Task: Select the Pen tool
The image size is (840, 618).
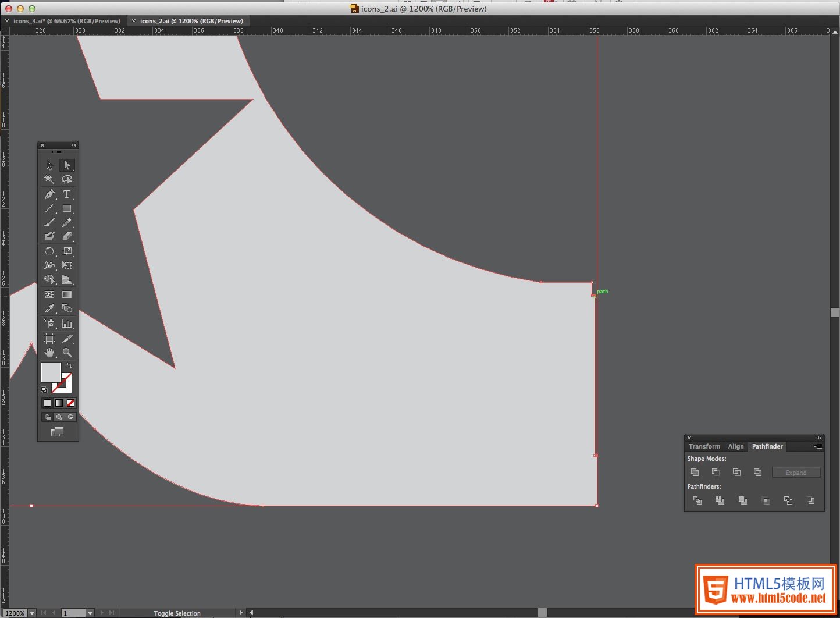Action: [x=49, y=194]
